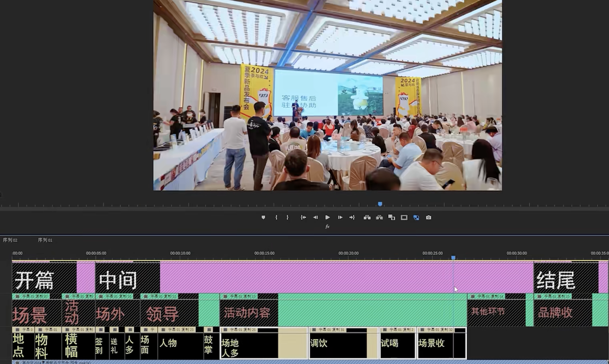609x364 pixels.
Task: Click the blue timeline playhead marker
Action: [x=453, y=258]
